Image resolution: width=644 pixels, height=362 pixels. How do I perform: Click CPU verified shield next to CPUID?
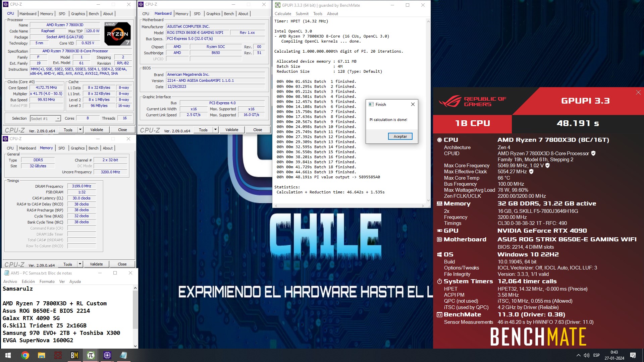coord(593,154)
